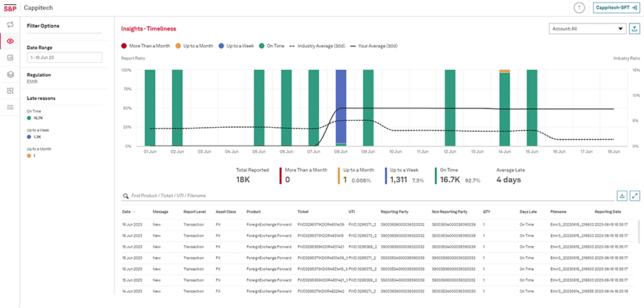Open the linked squares icon in sidebar
Image resolution: width=644 pixels, height=308 pixels.
pos(10,90)
